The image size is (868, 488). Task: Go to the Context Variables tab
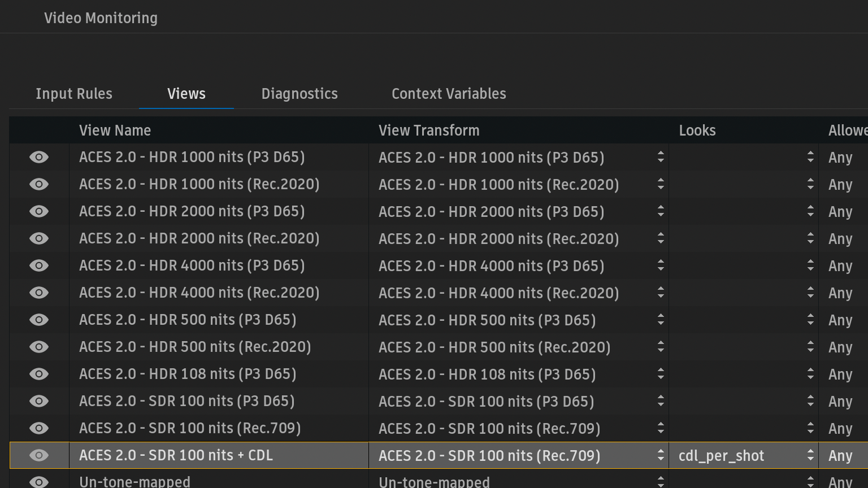(x=449, y=94)
